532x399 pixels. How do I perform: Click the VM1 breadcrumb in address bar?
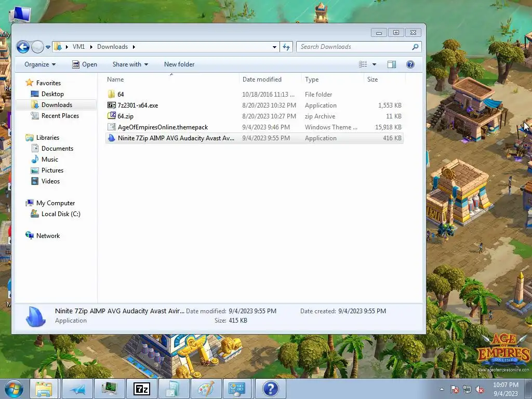(x=79, y=47)
